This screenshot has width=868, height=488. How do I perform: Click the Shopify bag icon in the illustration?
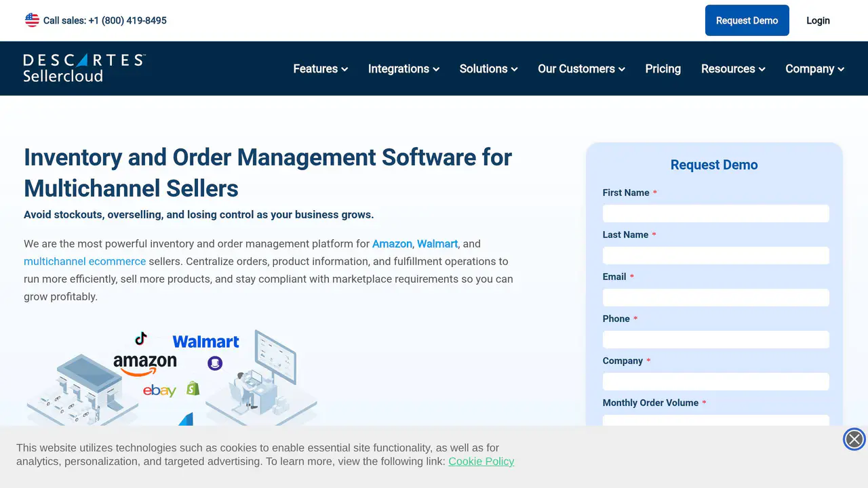pyautogui.click(x=193, y=388)
